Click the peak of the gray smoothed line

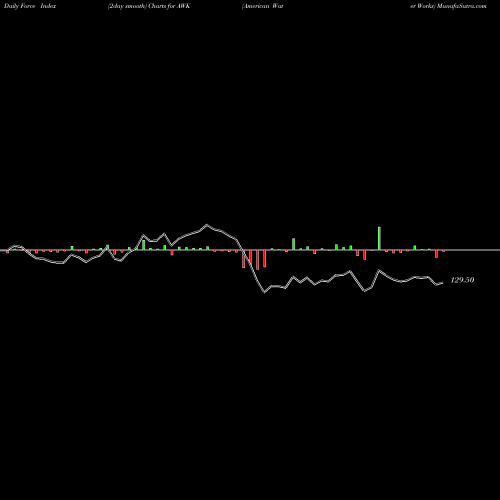pyautogui.click(x=207, y=225)
